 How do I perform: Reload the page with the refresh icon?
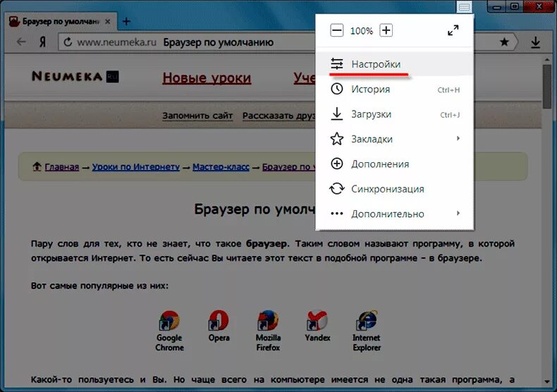point(68,42)
